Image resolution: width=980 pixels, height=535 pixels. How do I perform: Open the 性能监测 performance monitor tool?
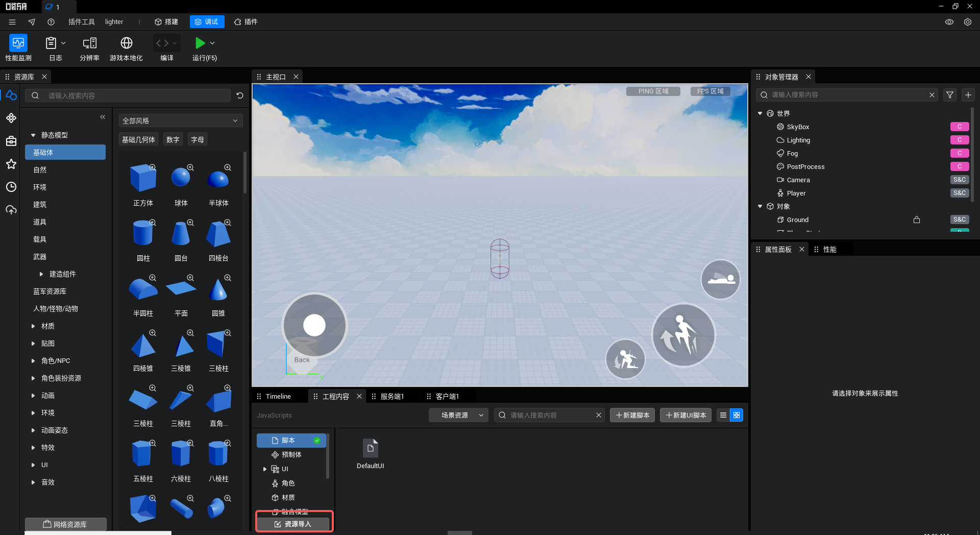pos(18,48)
